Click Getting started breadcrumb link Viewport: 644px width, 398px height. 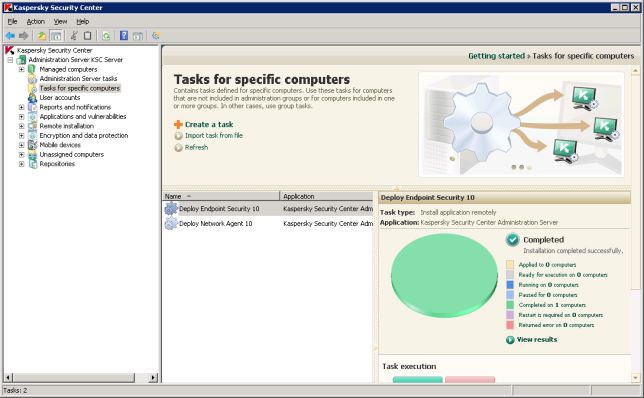497,56
